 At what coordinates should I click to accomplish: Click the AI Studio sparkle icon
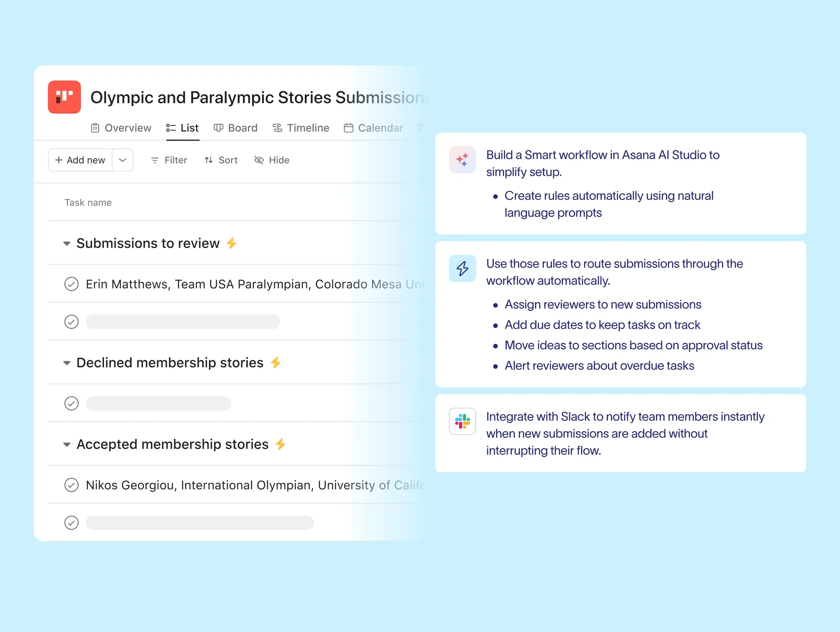[462, 159]
